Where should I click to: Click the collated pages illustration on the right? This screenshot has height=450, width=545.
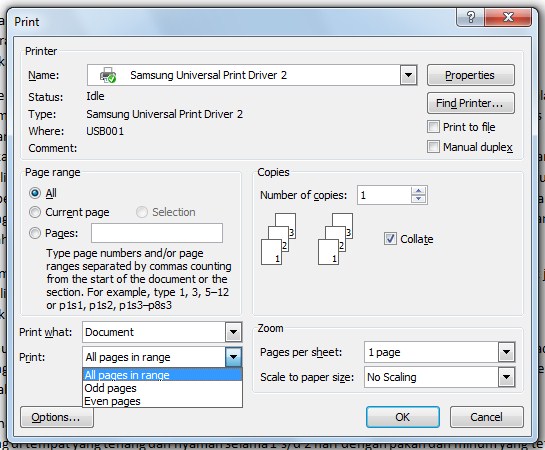click(335, 239)
